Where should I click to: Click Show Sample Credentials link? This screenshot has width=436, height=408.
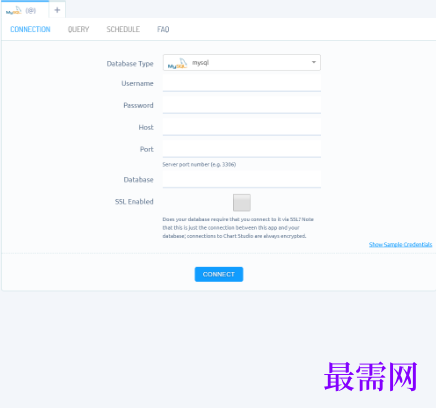coord(400,244)
